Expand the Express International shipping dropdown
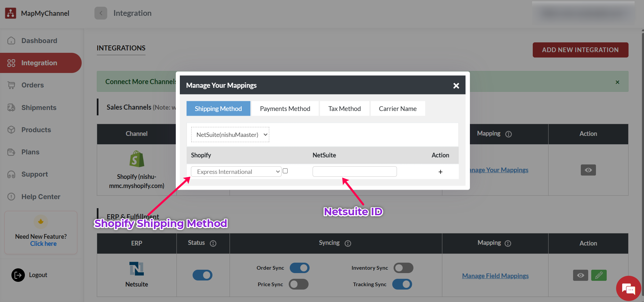 point(236,172)
